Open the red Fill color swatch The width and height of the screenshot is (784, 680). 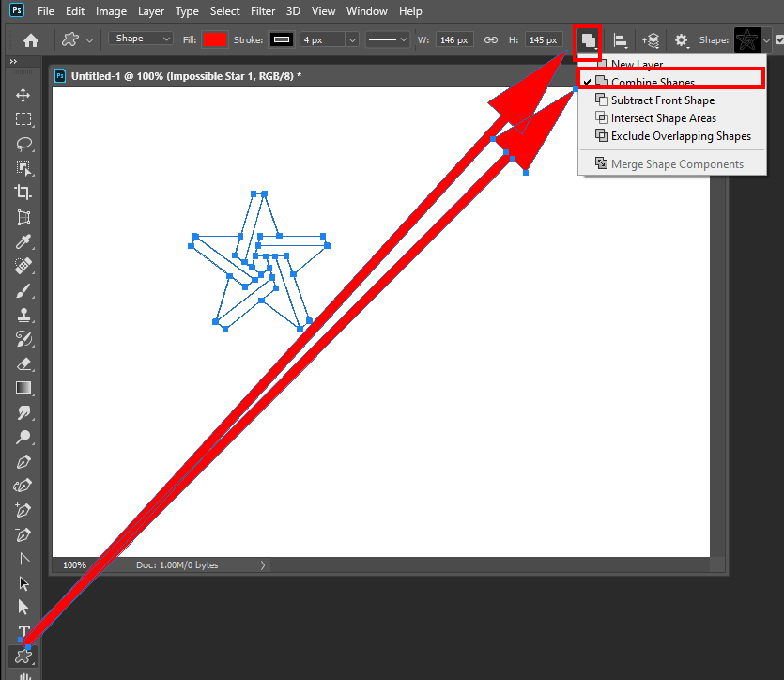coord(216,39)
